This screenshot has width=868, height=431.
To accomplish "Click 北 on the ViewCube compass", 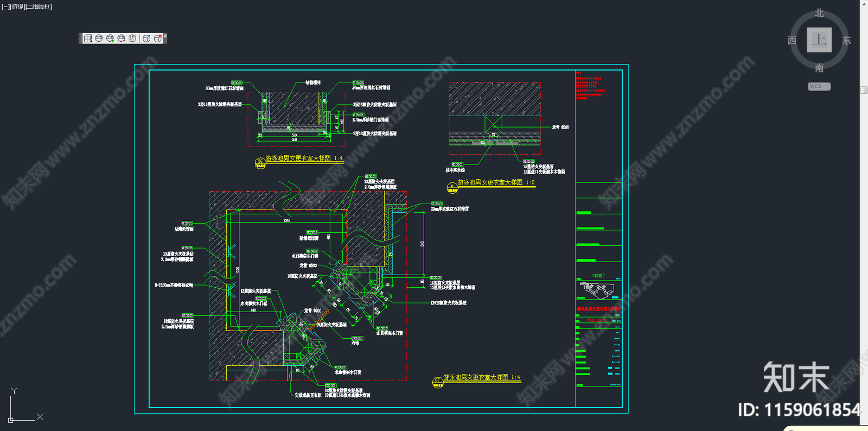I will 819,13.
